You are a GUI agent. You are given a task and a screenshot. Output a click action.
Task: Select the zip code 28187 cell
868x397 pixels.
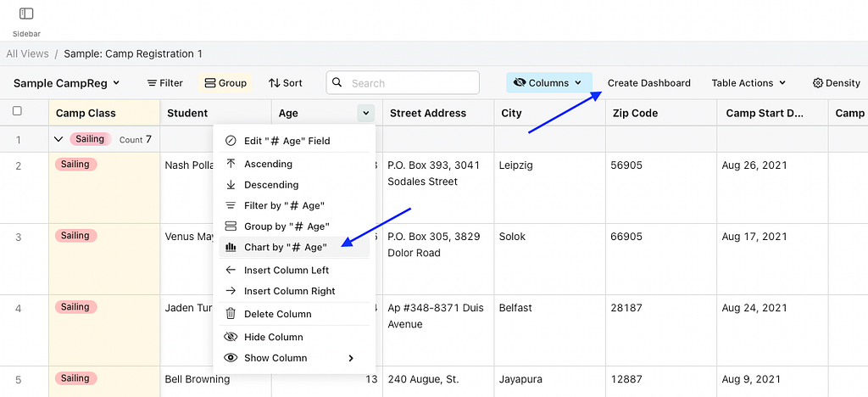[661, 331]
